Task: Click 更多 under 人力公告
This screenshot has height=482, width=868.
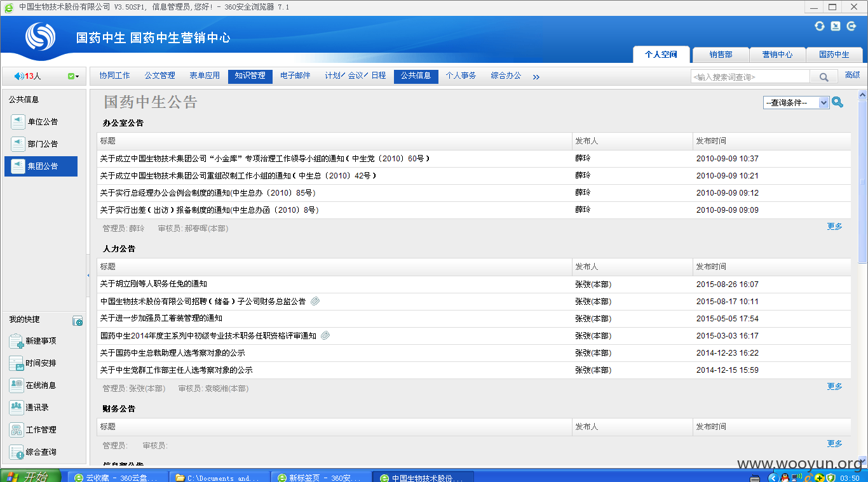Action: point(835,387)
